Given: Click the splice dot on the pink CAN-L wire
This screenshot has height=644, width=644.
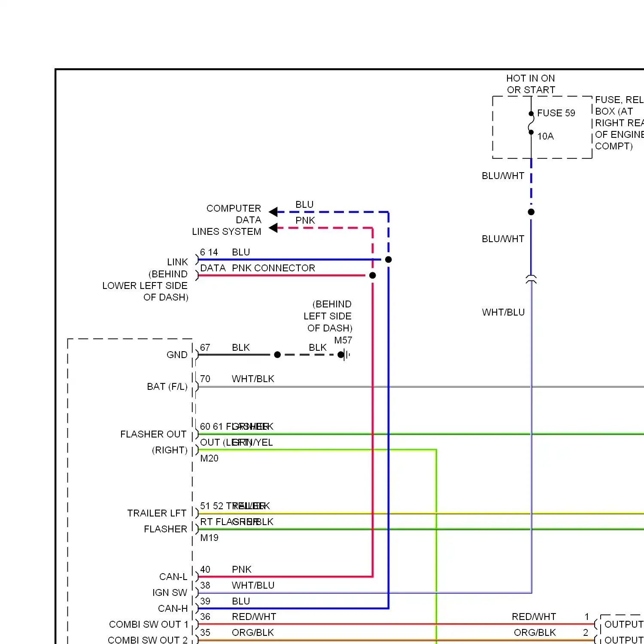Looking at the screenshot, I should point(373,275).
